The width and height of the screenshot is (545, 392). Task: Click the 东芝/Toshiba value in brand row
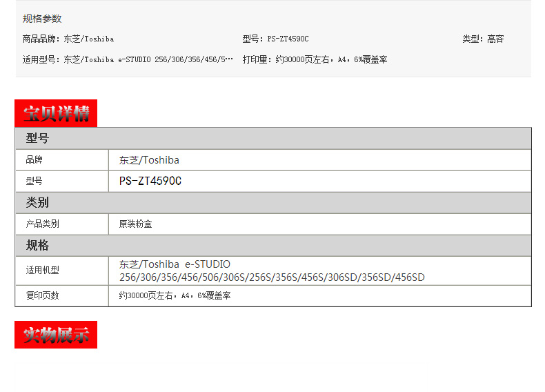pyautogui.click(x=149, y=160)
